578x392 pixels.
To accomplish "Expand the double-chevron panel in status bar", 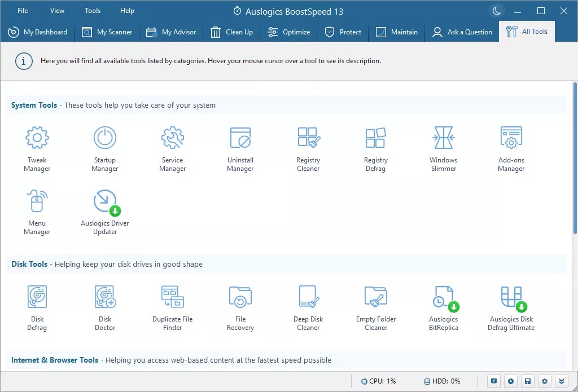I will coord(561,381).
